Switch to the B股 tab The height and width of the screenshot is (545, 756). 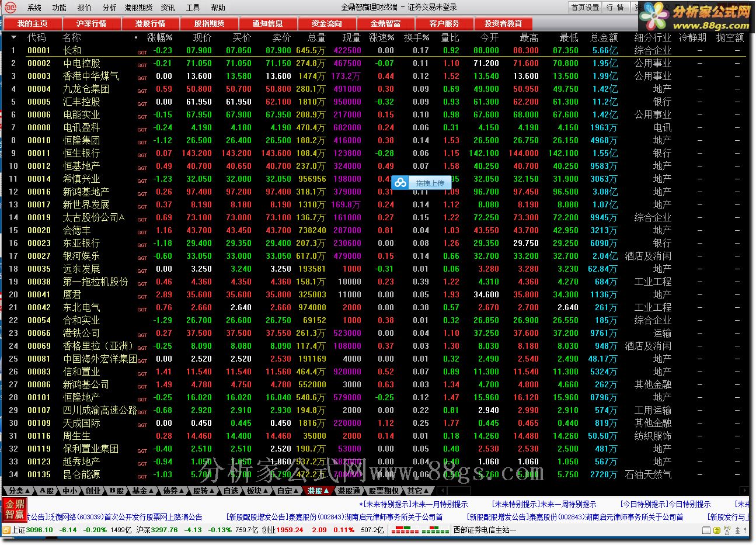(x=117, y=491)
